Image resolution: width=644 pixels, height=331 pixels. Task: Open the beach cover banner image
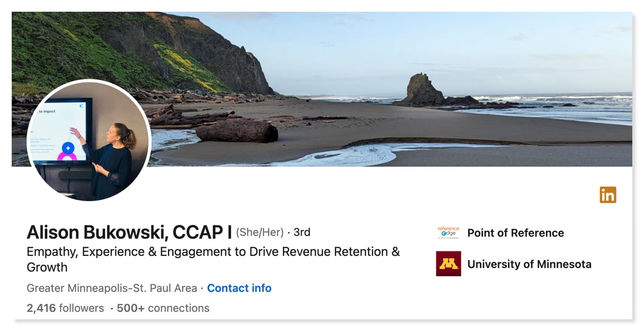pos(322,89)
